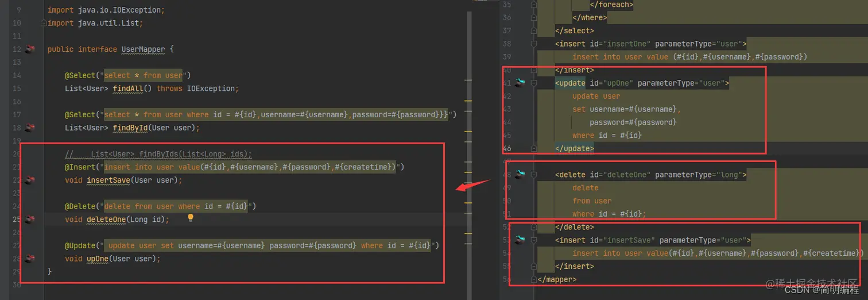Collapse the deleteOne delete block fold marker
The height and width of the screenshot is (300, 868).
click(534, 174)
